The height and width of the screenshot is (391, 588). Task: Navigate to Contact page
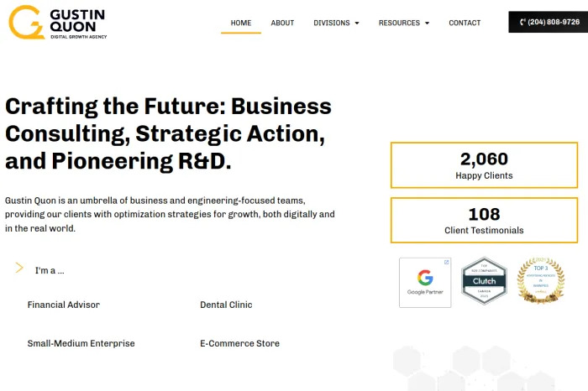coord(465,23)
